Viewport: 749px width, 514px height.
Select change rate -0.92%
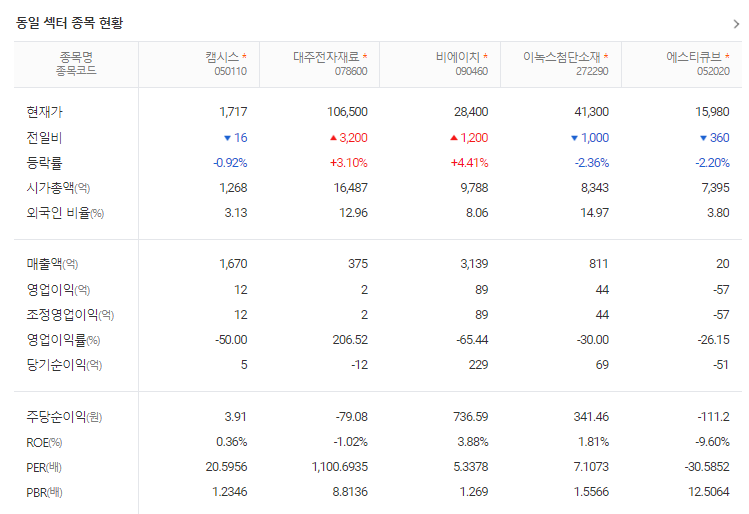click(x=230, y=163)
